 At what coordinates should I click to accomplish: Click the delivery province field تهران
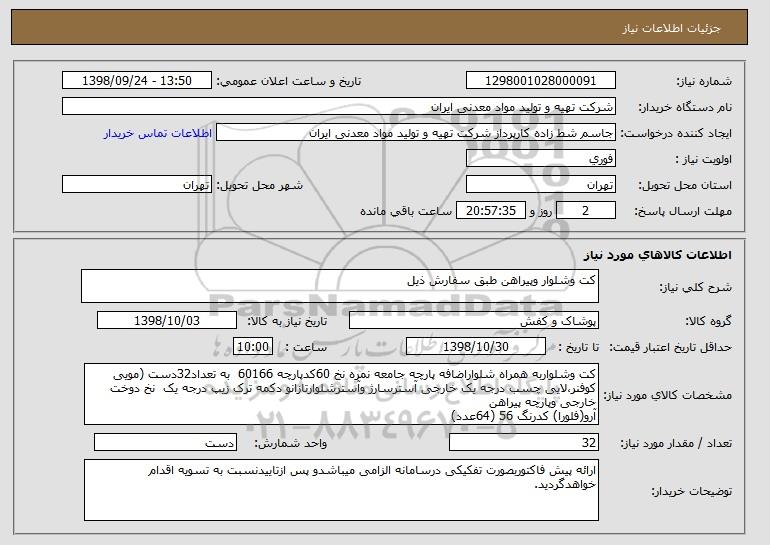coord(541,185)
